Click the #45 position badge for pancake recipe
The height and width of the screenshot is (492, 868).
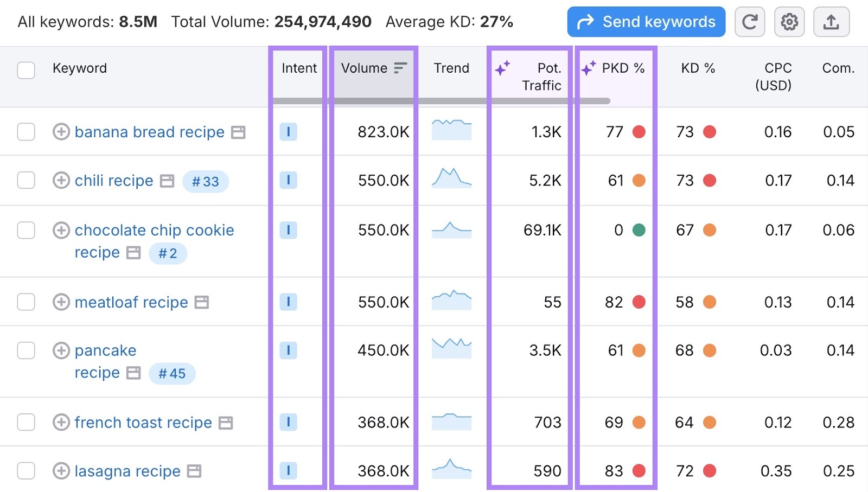tap(172, 373)
